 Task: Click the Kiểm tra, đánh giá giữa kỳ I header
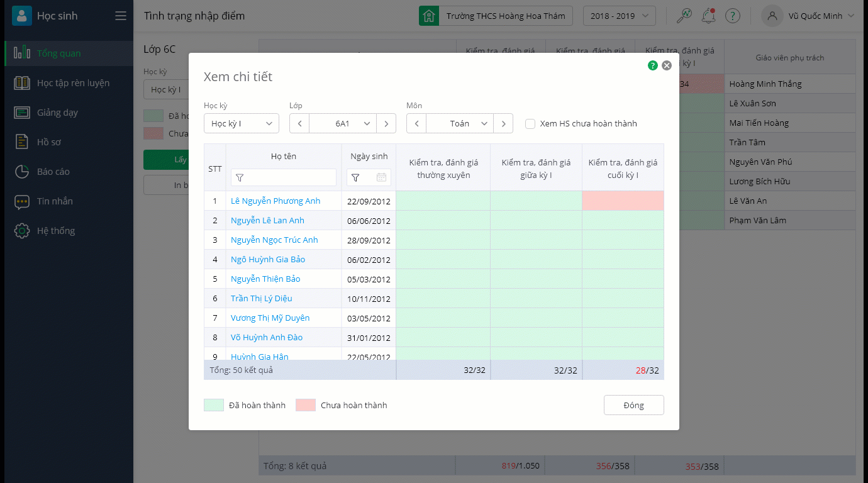coord(536,169)
